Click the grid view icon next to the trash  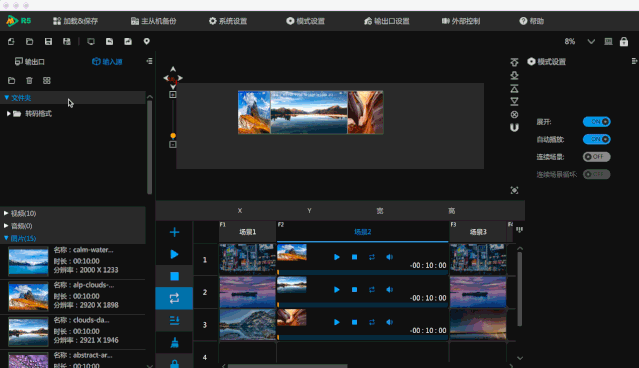tap(47, 80)
